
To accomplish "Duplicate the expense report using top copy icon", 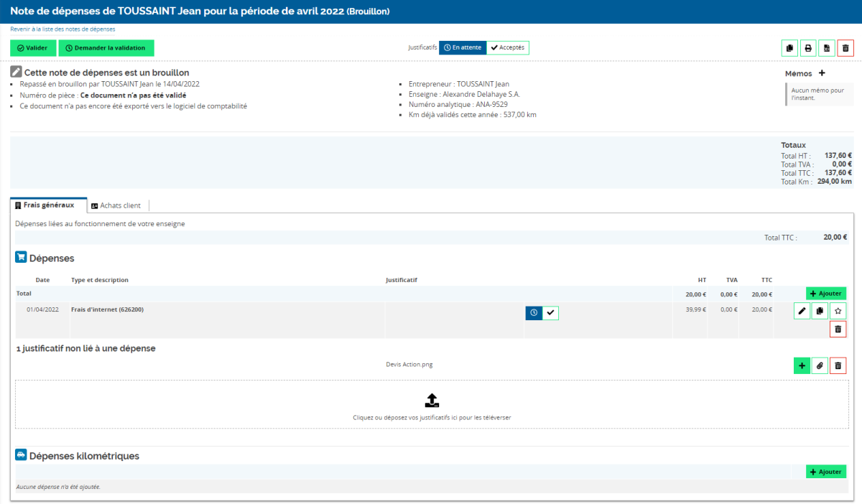I will (790, 48).
